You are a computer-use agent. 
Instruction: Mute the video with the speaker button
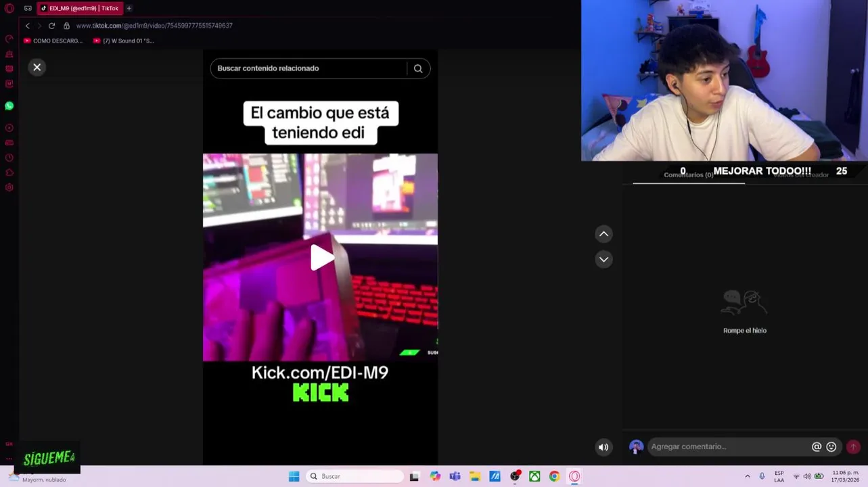(x=603, y=446)
